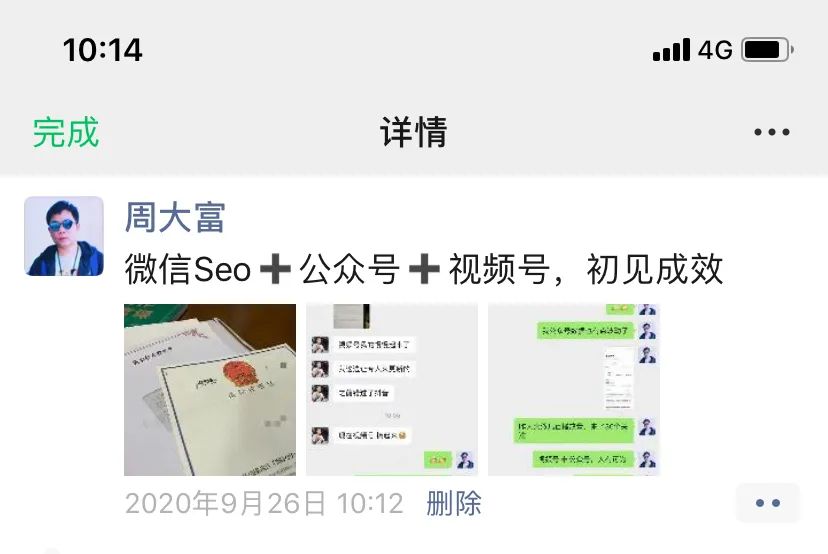Open the white-bubble chat screenshot thumbnail

392,390
